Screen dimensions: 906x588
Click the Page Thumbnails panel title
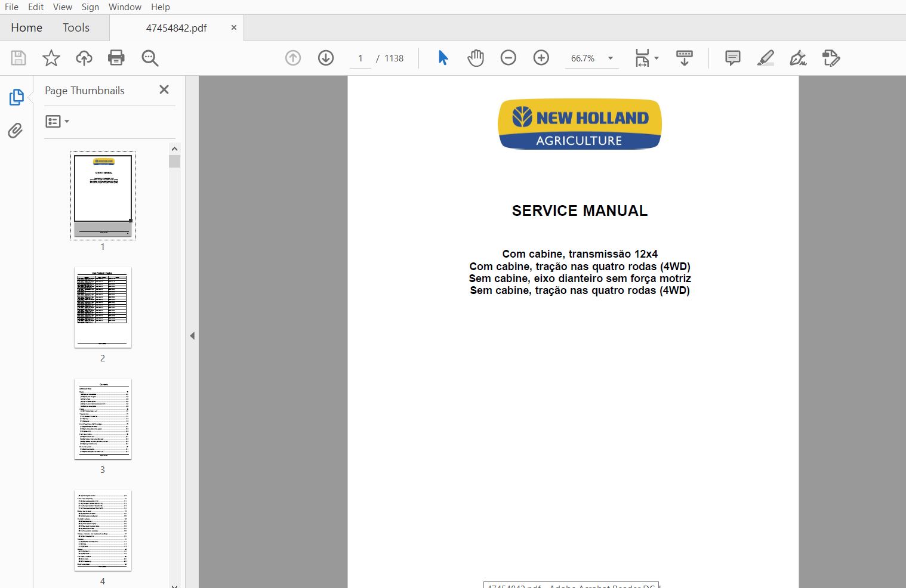85,91
